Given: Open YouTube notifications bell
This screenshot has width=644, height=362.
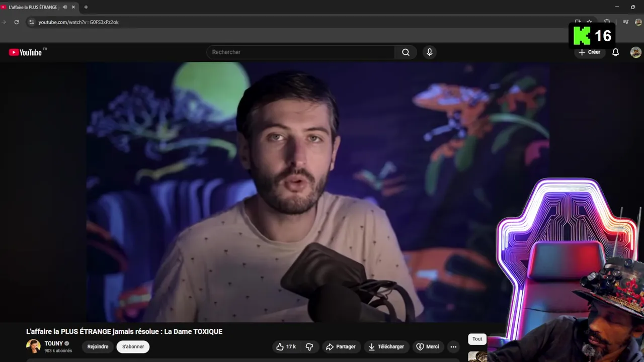Looking at the screenshot, I should 615,52.
